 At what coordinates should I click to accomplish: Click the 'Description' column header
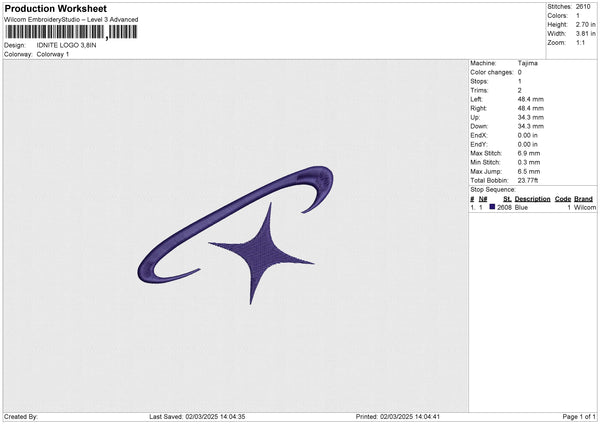point(532,199)
